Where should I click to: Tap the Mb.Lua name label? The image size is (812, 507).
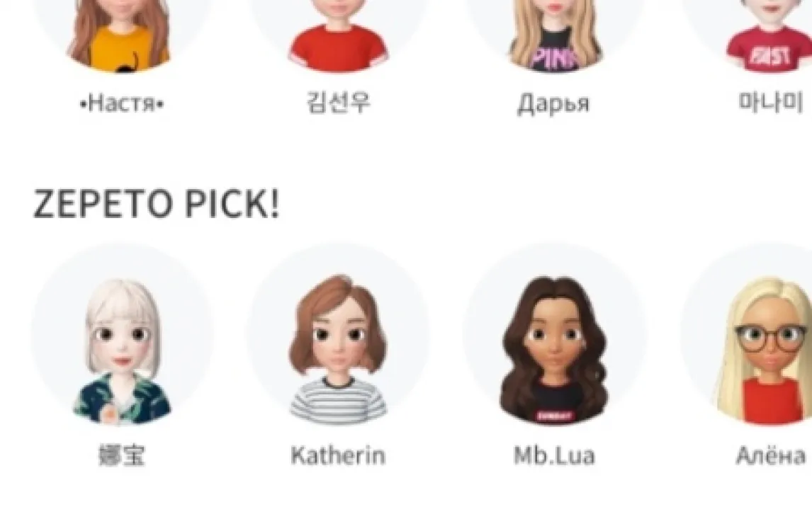pyautogui.click(x=554, y=455)
